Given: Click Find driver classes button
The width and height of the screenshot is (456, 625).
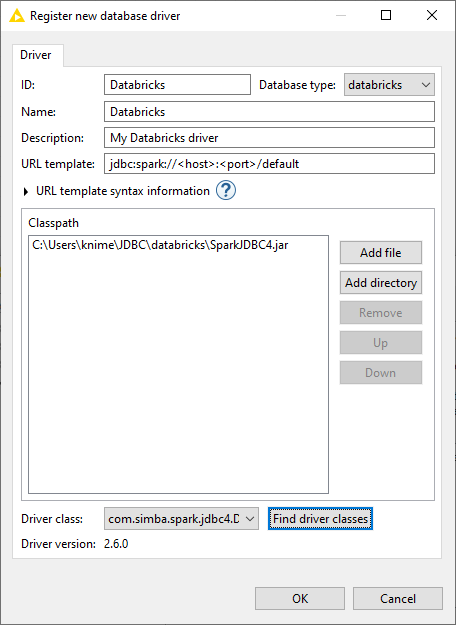Looking at the screenshot, I should click(x=320, y=519).
